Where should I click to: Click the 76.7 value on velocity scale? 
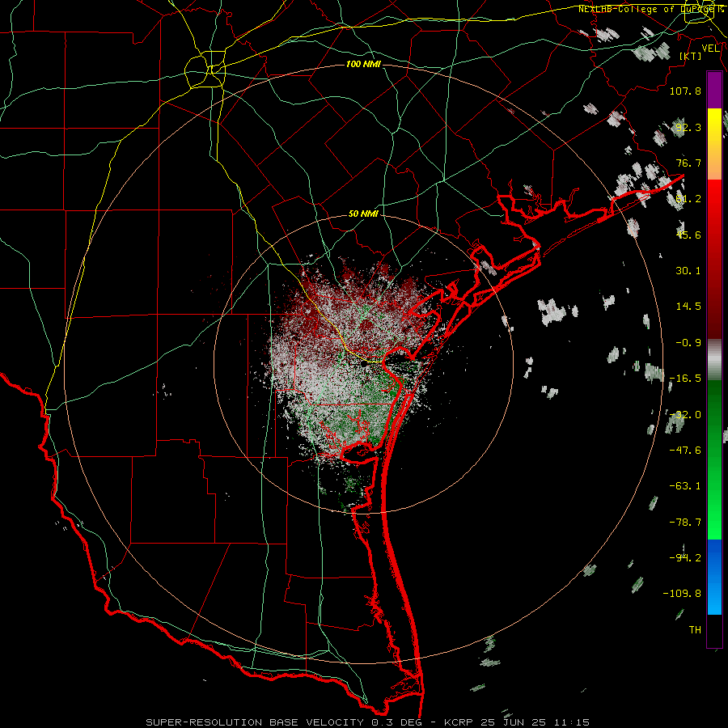pyautogui.click(x=688, y=163)
